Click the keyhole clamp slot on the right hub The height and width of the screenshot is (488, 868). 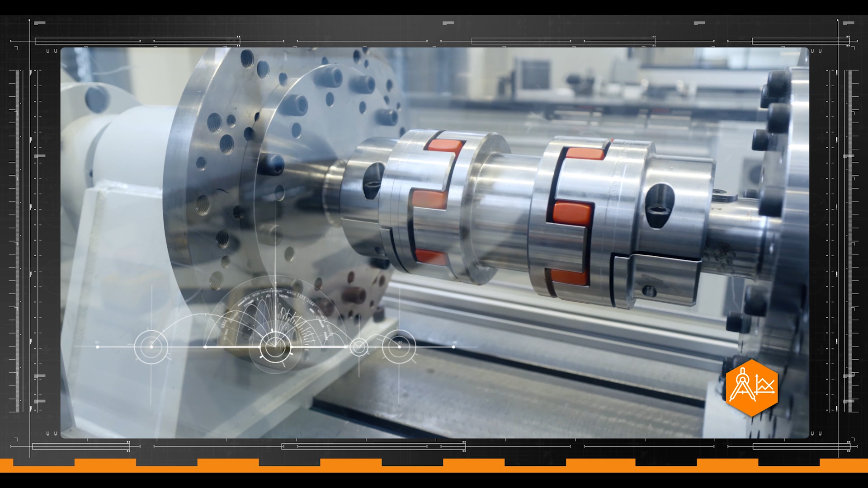pos(660,205)
